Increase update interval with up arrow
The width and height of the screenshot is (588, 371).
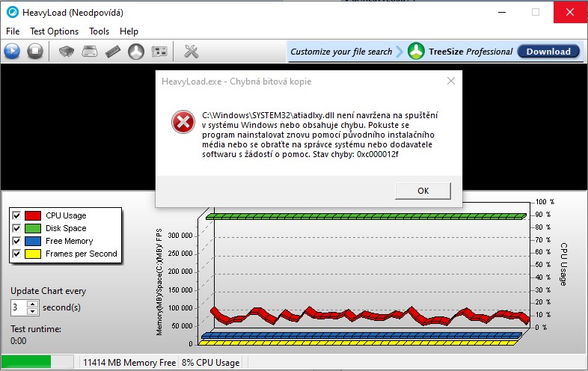tap(33, 304)
